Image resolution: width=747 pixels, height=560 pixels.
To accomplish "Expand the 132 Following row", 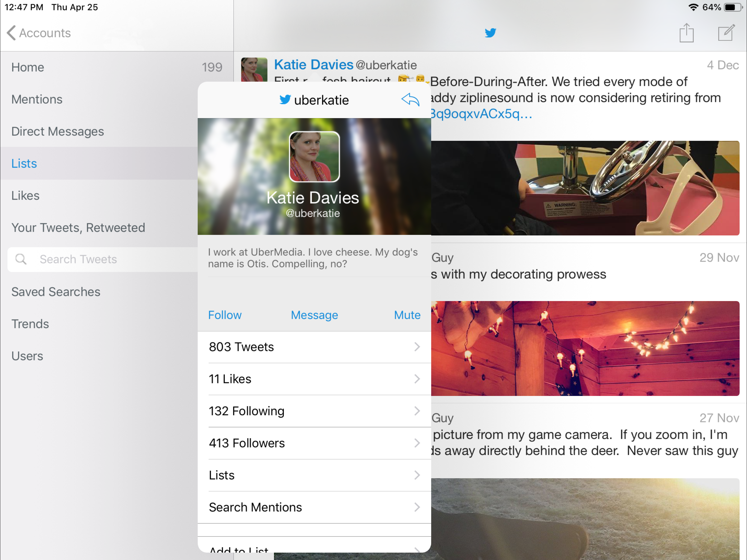I will coord(314,411).
